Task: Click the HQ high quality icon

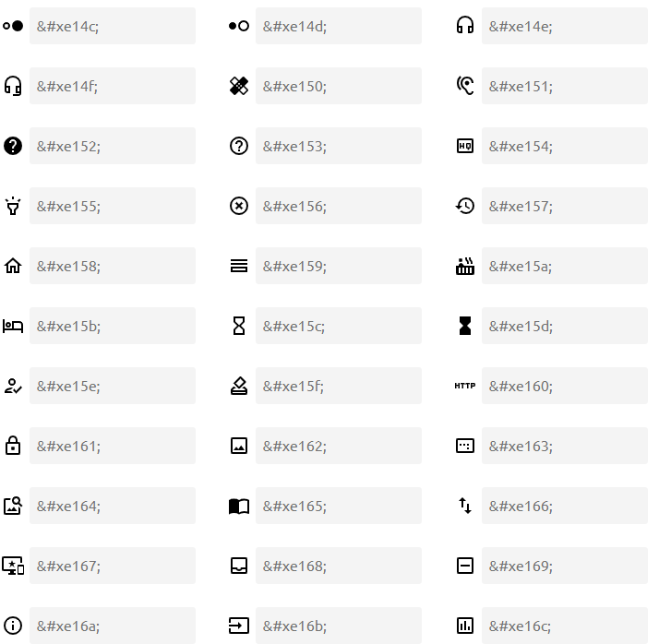Action: pos(465,146)
